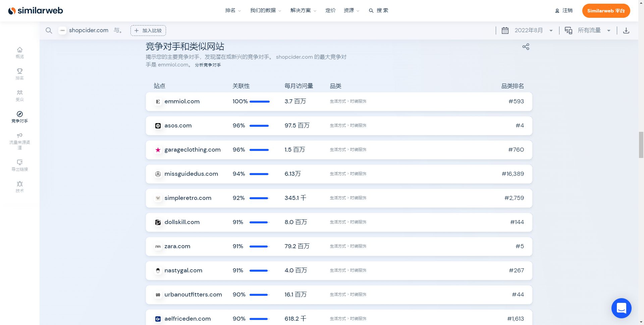
Task: Click the emmiol.com favicon
Action: coord(158,102)
